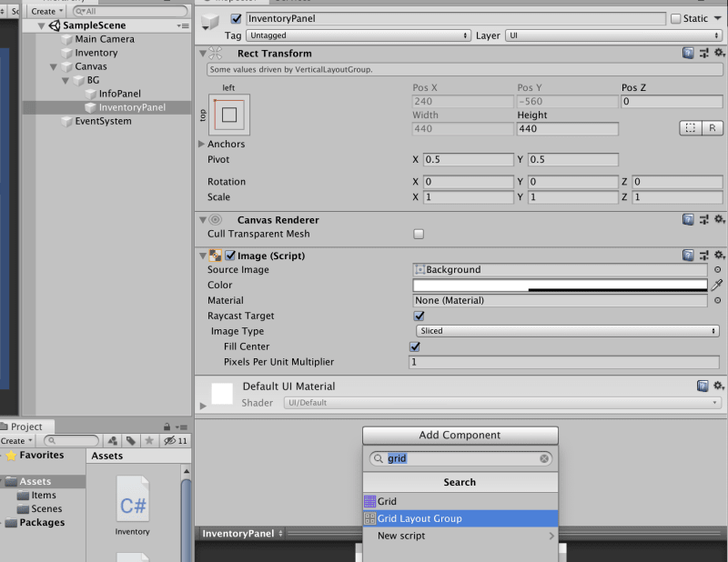Switch to the Project tab
The width and height of the screenshot is (728, 562).
click(26, 427)
